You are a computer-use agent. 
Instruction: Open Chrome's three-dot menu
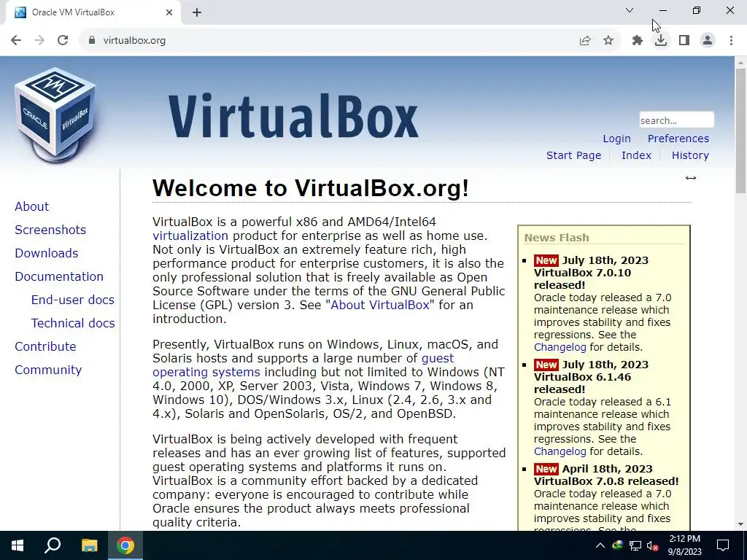click(x=731, y=41)
